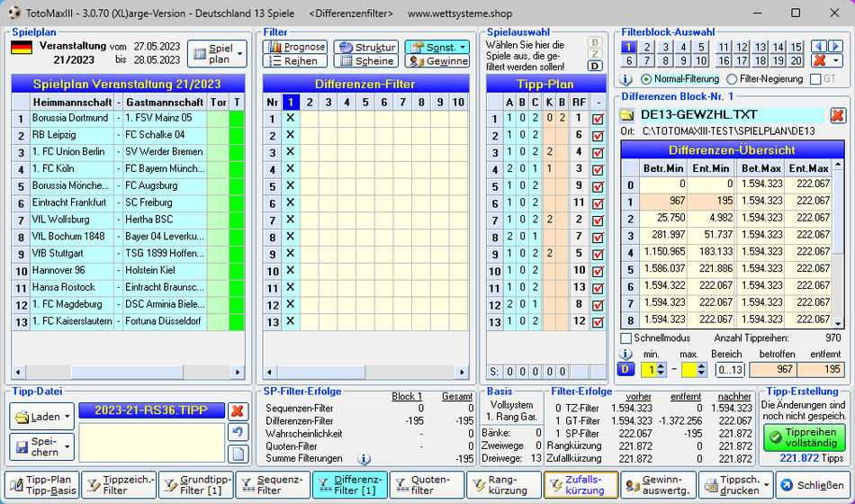The height and width of the screenshot is (504, 855).
Task: Select the B game selection button
Action: (595, 42)
